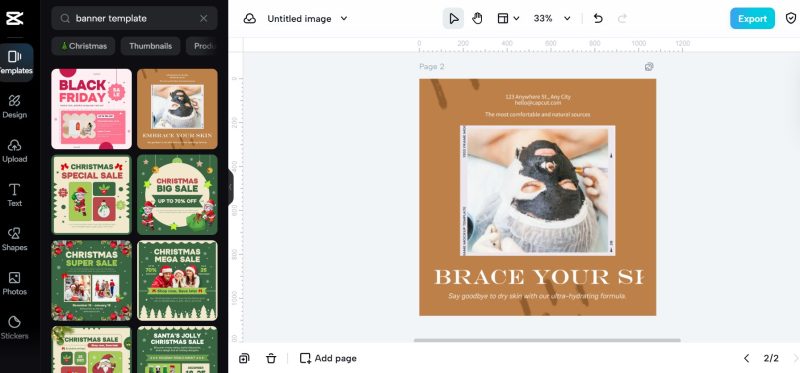
Task: Click the Export button
Action: pyautogui.click(x=752, y=19)
